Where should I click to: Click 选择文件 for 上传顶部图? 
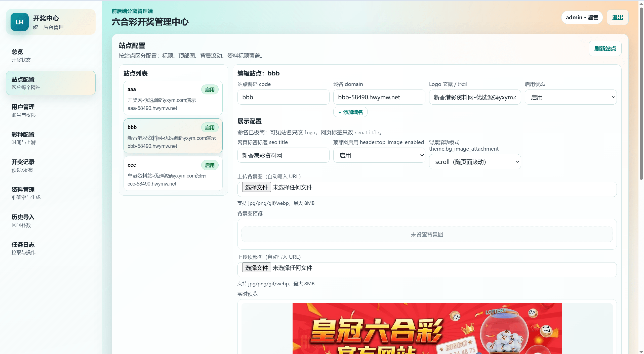tap(256, 268)
